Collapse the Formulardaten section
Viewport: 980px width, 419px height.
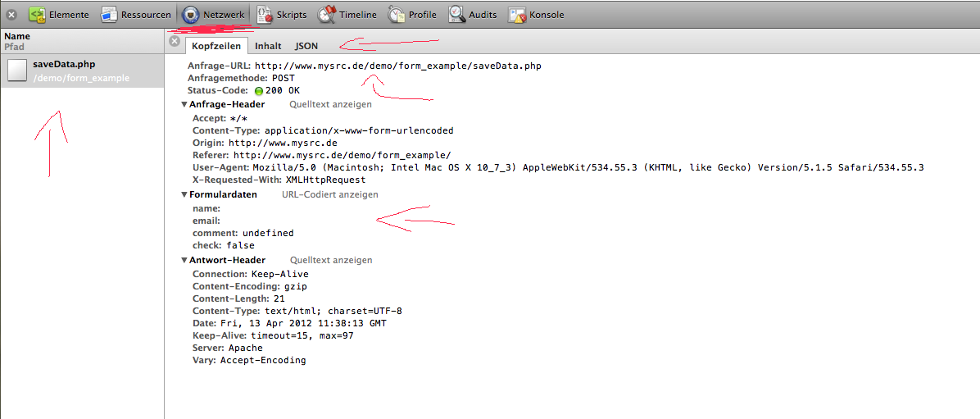point(184,195)
